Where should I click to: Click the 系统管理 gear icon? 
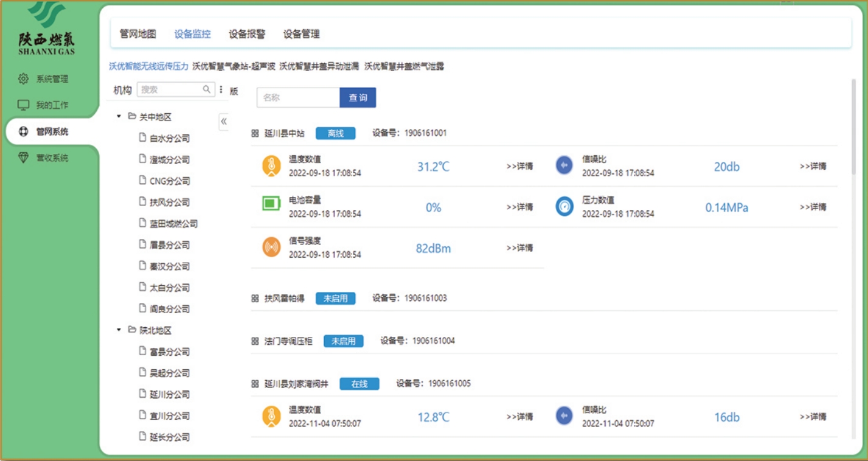[x=24, y=79]
